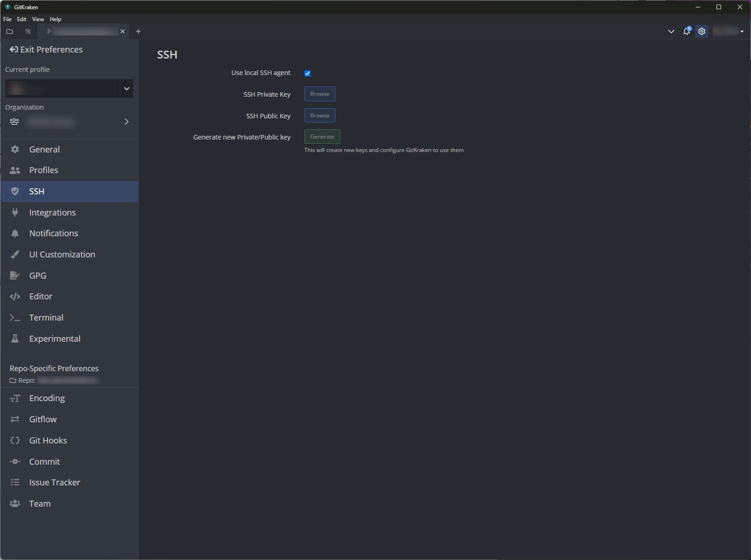Image resolution: width=751 pixels, height=560 pixels.
Task: Open the Current profile dropdown
Action: click(69, 88)
